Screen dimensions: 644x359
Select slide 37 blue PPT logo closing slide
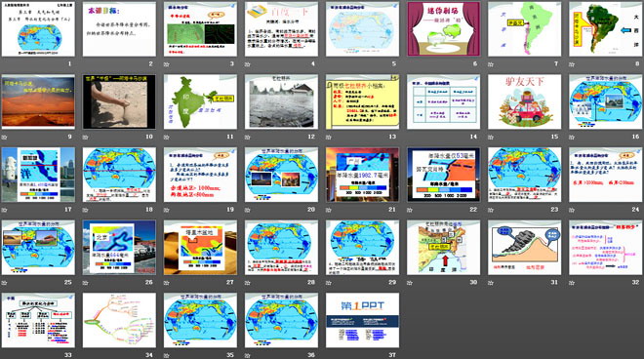click(x=362, y=320)
